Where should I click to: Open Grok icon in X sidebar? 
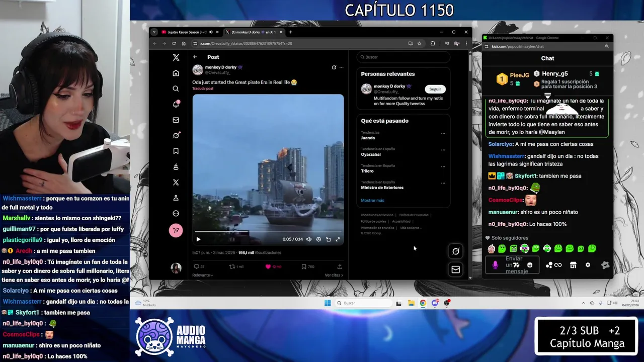(176, 135)
